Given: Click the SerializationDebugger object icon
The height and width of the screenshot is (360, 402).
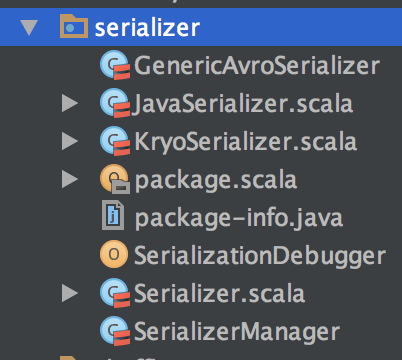Looking at the screenshot, I should tap(114, 254).
